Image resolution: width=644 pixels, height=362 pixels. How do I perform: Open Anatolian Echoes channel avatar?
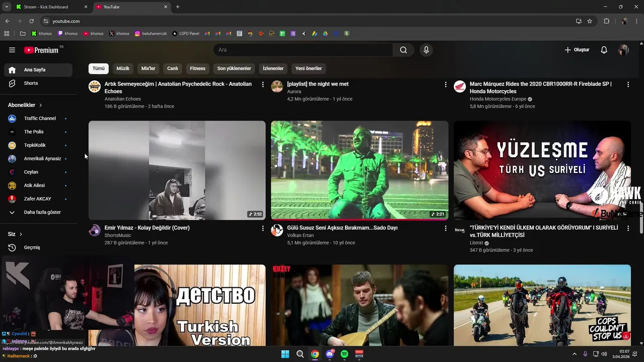95,86
